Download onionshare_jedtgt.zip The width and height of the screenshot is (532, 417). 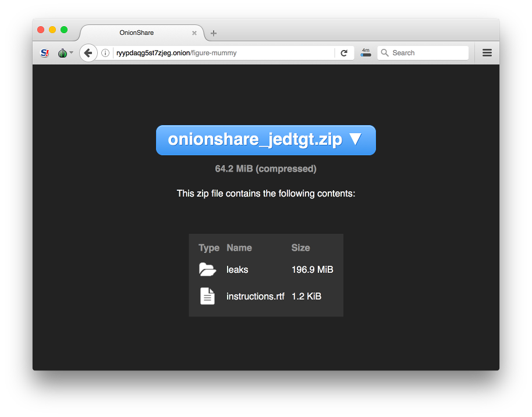pos(265,140)
